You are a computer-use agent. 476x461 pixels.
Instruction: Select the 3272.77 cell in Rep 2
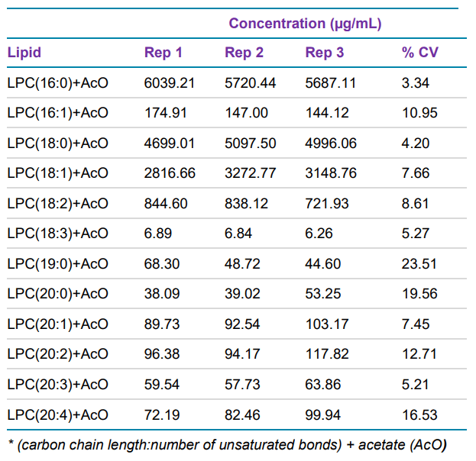[x=251, y=173]
